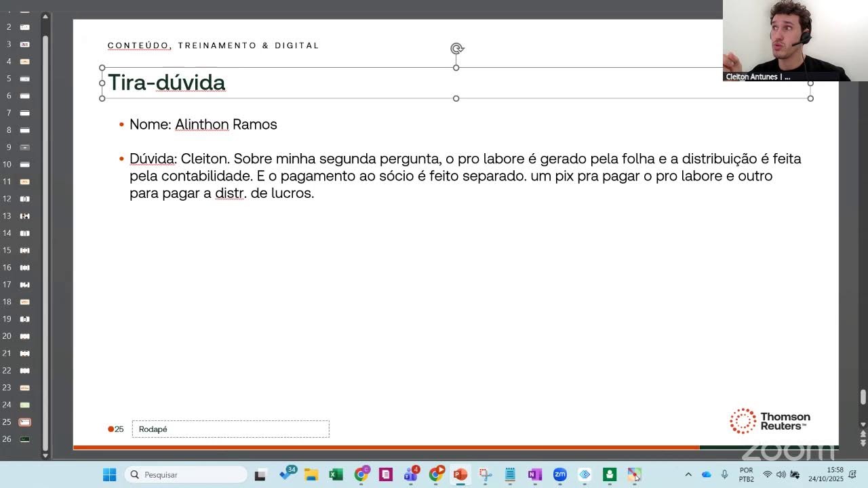Click the Tira-dúvida title text
This screenshot has width=868, height=488.
tap(166, 83)
